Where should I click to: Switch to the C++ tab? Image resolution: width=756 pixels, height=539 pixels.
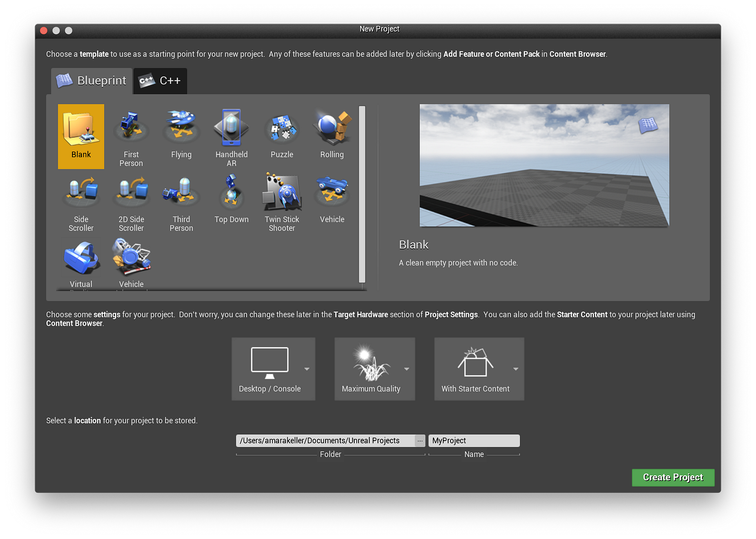tap(160, 80)
